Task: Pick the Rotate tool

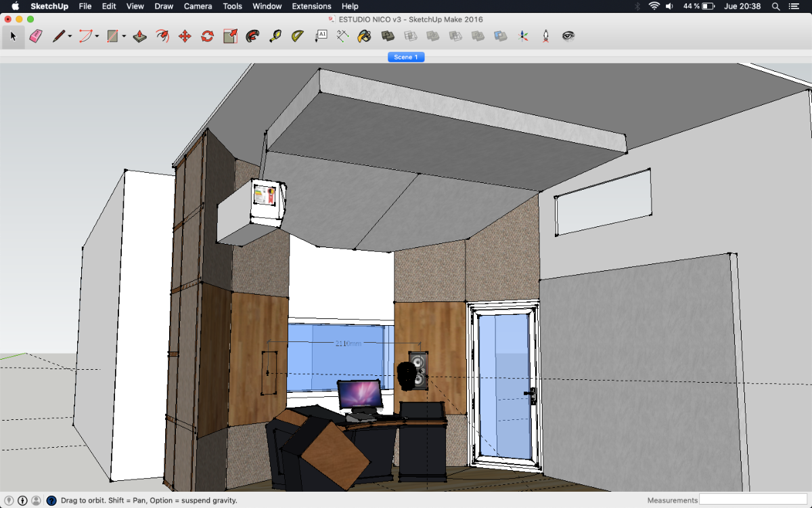Action: tap(207, 36)
